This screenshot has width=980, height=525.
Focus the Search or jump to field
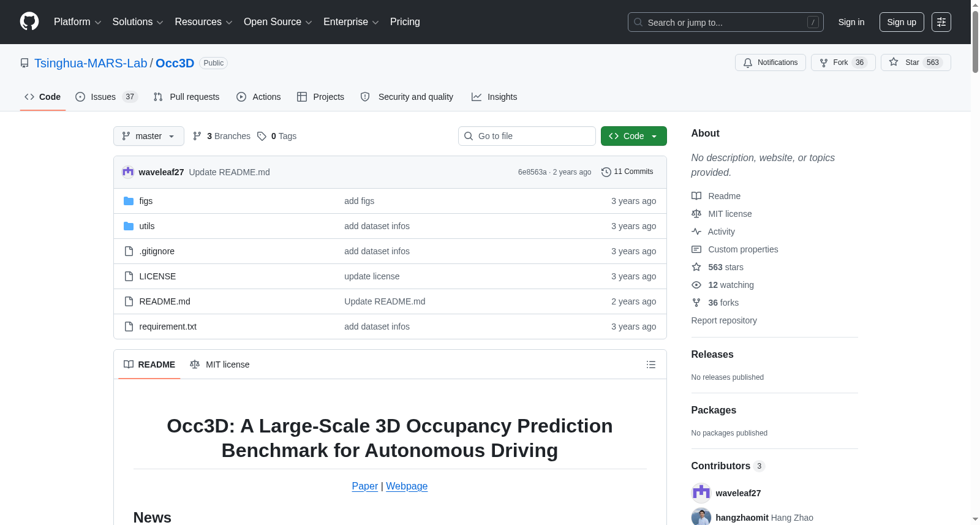click(x=726, y=22)
